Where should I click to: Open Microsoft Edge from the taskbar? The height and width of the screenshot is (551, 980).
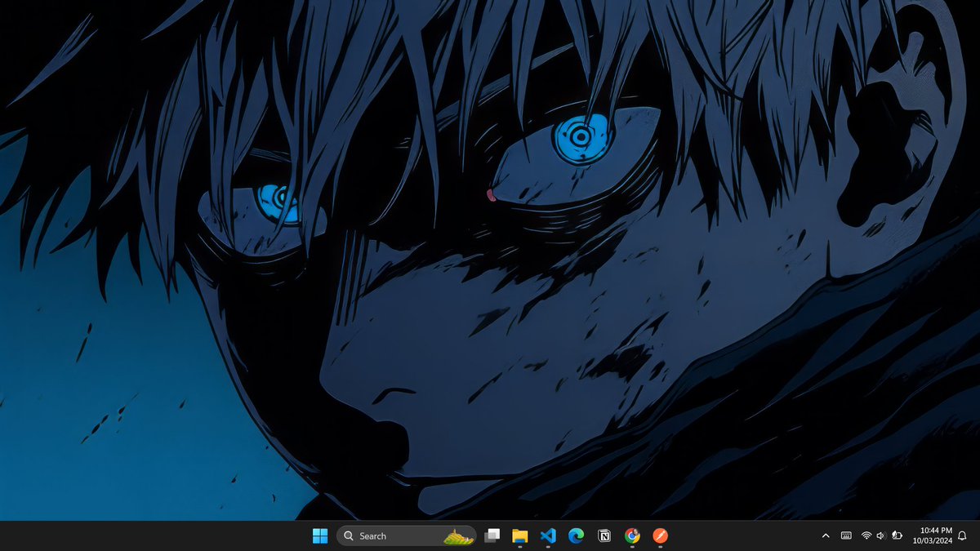coord(577,536)
